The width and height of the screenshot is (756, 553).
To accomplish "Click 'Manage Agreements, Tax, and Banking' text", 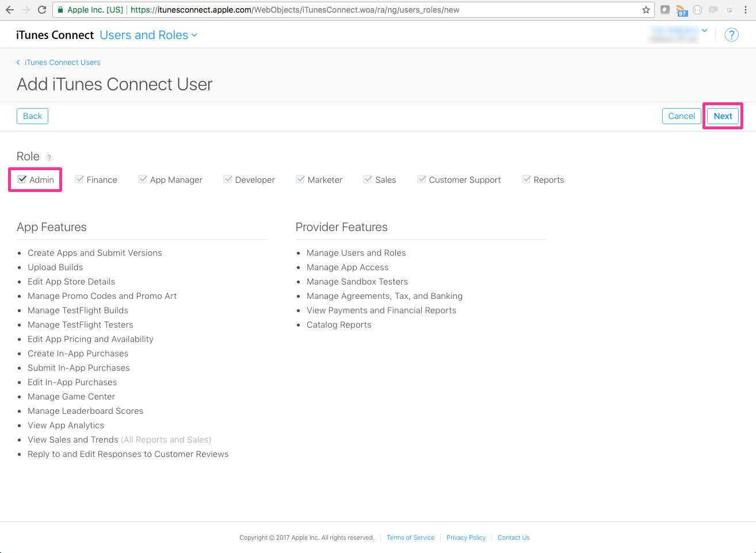I will coord(385,296).
